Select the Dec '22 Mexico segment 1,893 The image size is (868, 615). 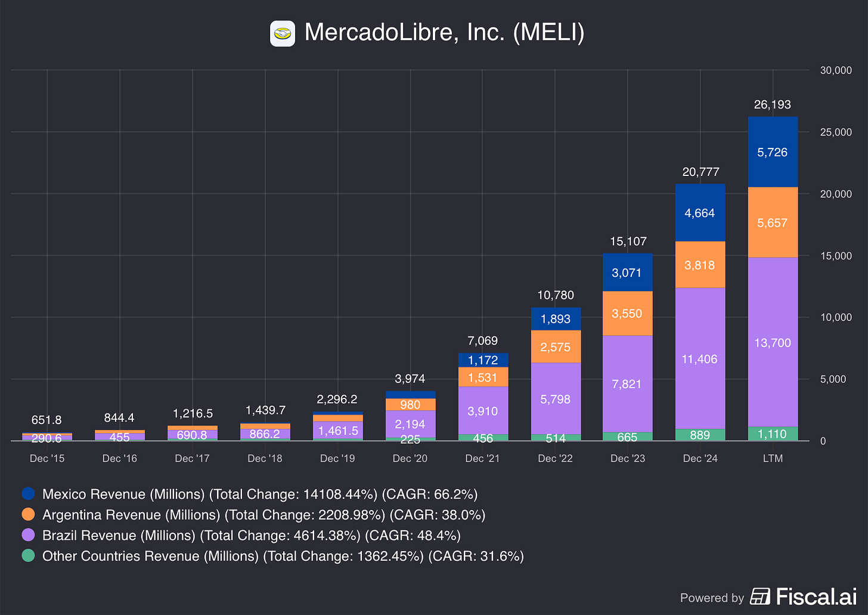(x=555, y=319)
